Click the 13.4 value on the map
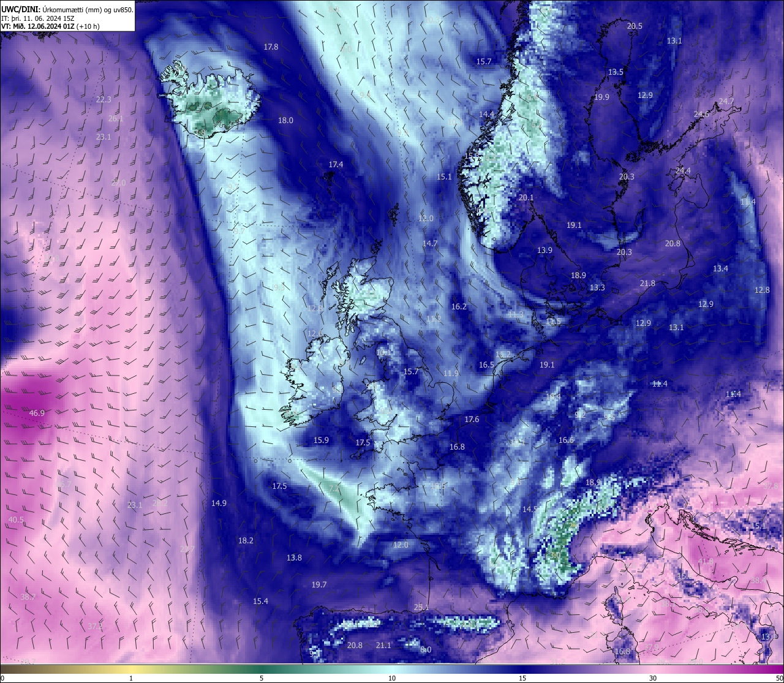The width and height of the screenshot is (784, 683). 720,269
